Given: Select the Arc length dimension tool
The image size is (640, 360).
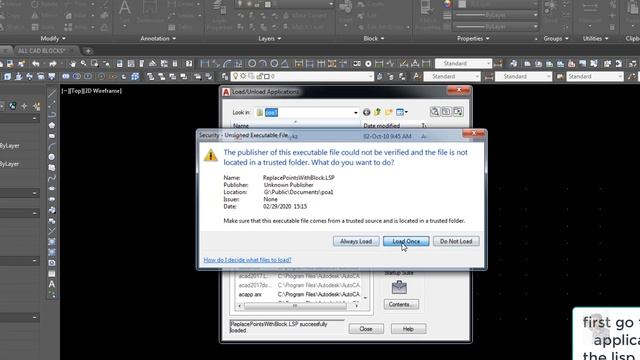Looking at the screenshot, I should pos(227,64).
